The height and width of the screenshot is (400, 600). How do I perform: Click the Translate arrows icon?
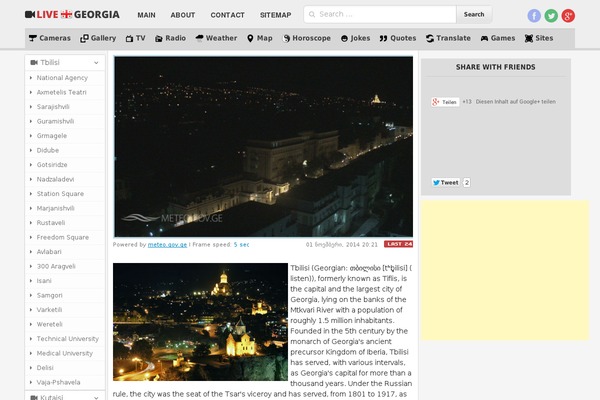(x=430, y=38)
